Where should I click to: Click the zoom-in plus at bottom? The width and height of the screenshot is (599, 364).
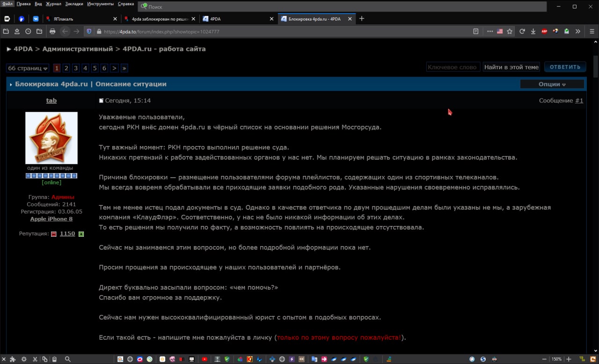[x=569, y=359]
